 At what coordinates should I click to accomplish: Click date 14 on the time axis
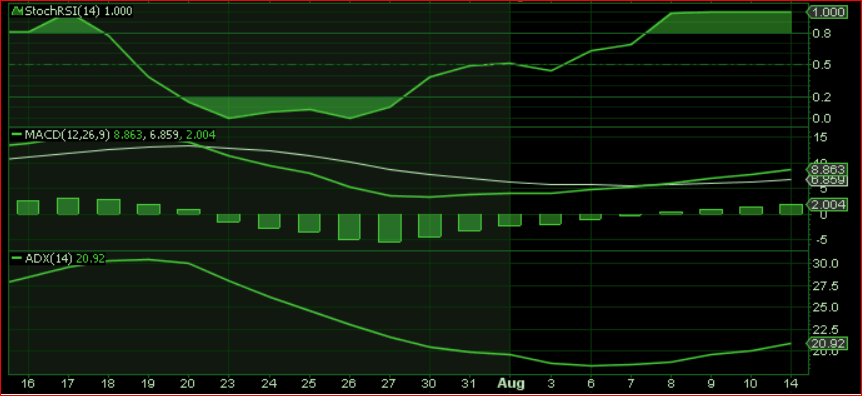(791, 383)
